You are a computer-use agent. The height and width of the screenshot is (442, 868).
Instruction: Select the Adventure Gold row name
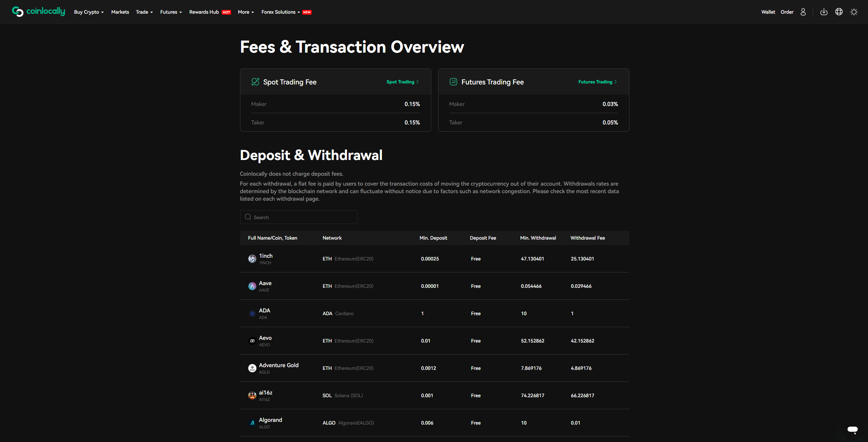tap(279, 365)
